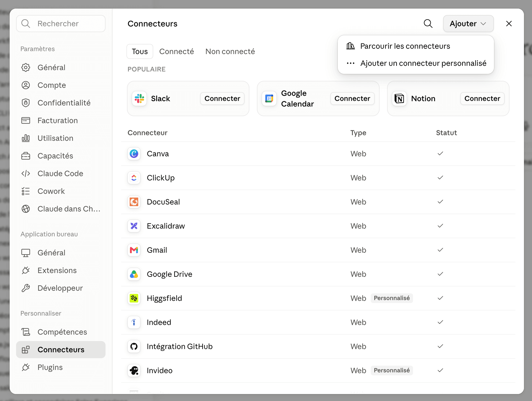Click the Type column header
The height and width of the screenshot is (401, 532).
358,133
